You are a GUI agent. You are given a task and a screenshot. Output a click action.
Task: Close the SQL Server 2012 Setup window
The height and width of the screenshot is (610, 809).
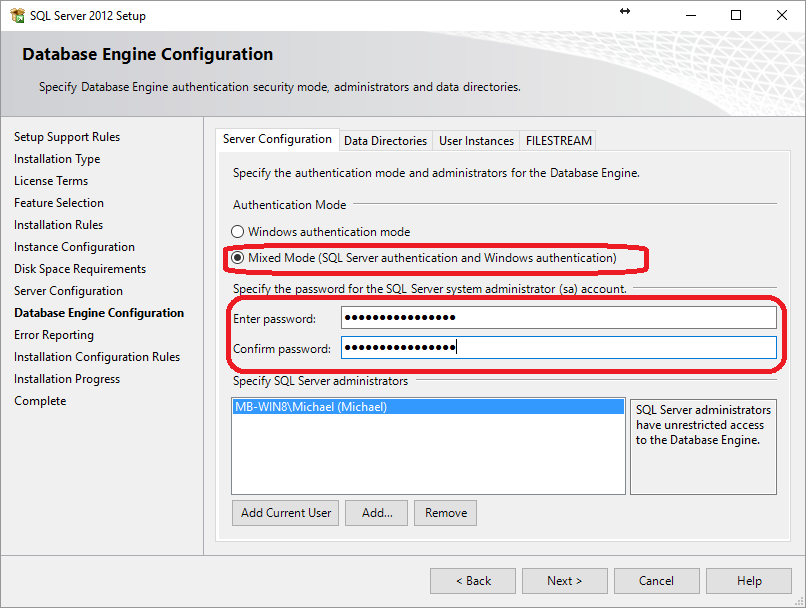click(x=782, y=15)
